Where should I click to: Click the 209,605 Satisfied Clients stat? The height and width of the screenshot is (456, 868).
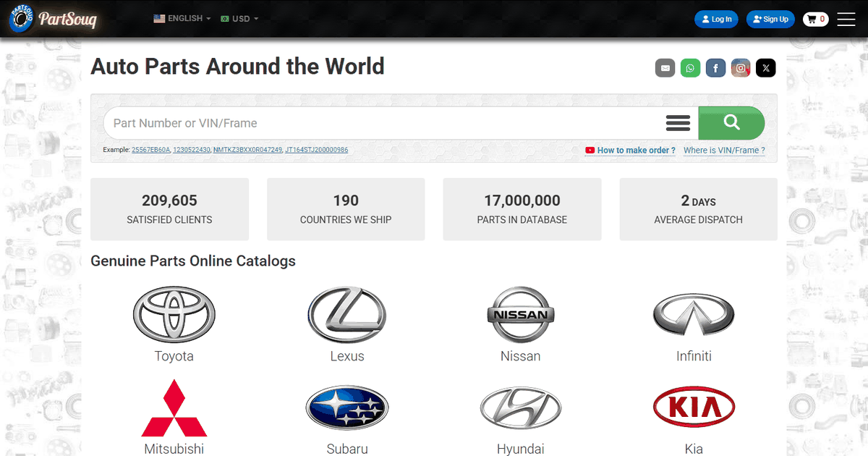click(x=169, y=209)
